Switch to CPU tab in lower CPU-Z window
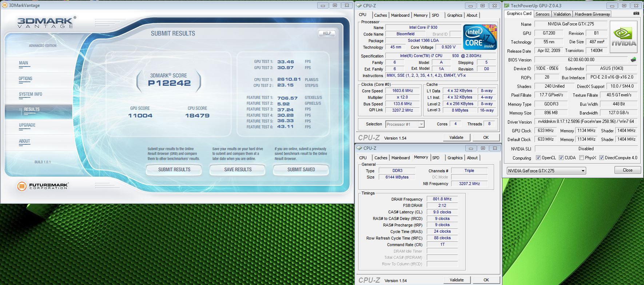Screen dimensions: 644x285 point(363,158)
